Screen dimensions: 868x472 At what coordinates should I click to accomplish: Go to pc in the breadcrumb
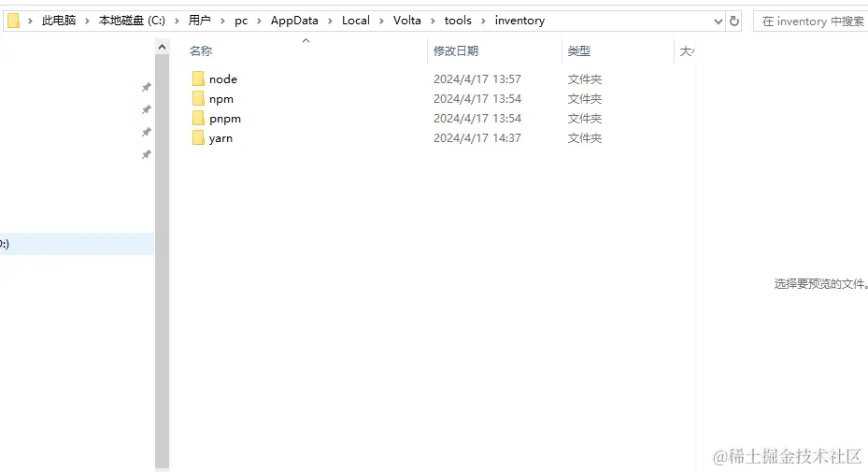[x=241, y=21]
